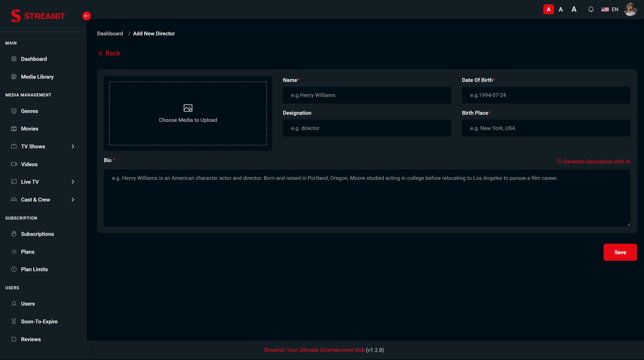Screen dimensions: 644x360
Task: Click the Subscriptions hand icon
Action: [14, 234]
